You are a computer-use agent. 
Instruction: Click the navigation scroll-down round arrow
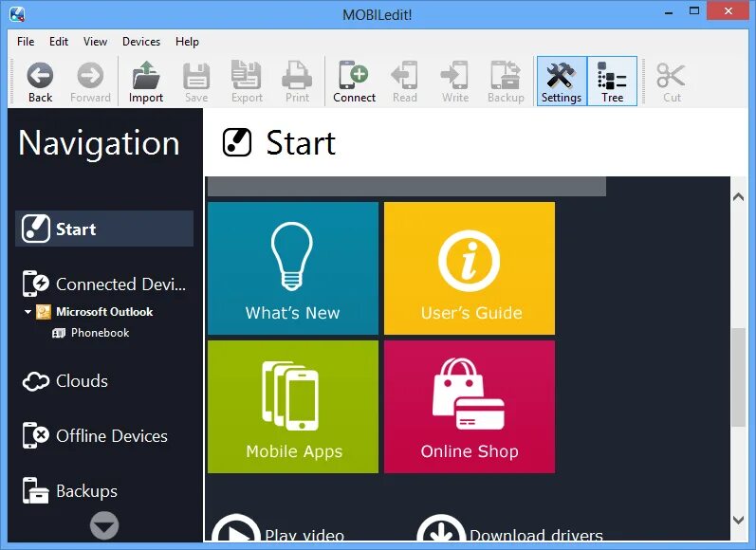point(104,525)
